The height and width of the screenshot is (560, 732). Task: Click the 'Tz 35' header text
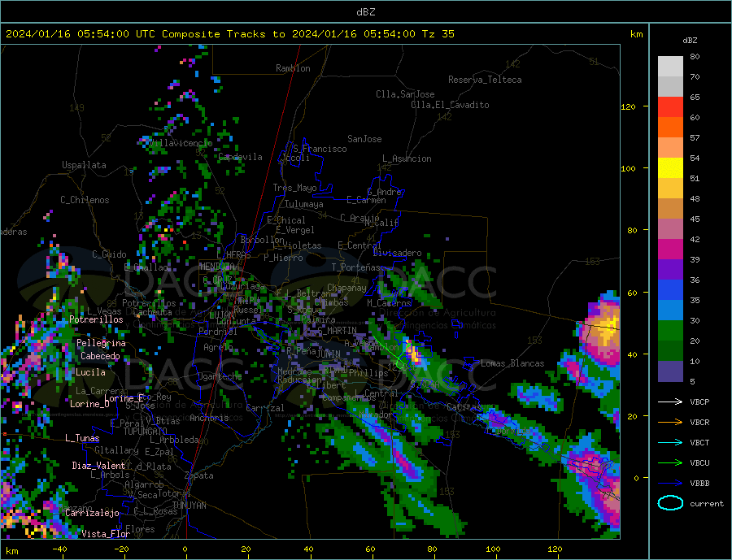coord(438,34)
